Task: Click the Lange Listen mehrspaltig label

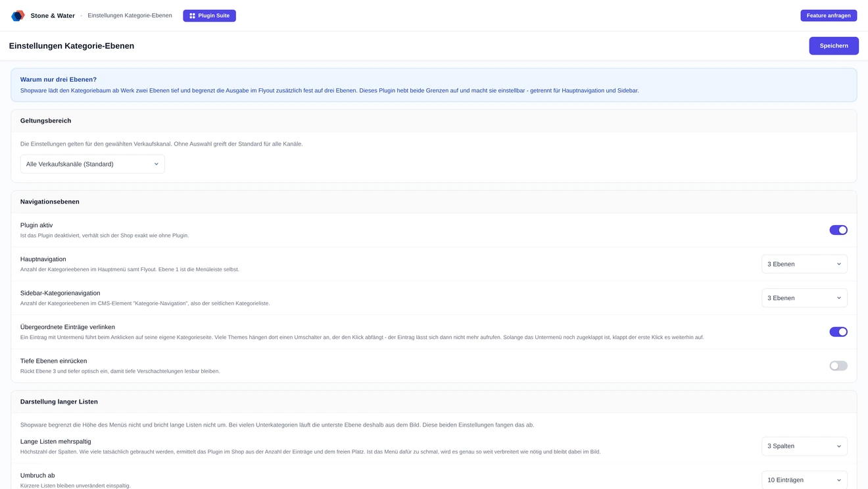Action: click(x=56, y=442)
